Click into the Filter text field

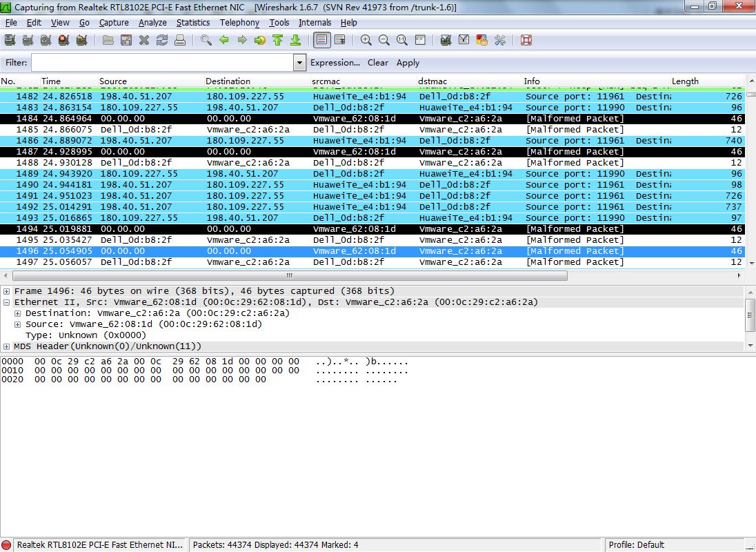162,63
